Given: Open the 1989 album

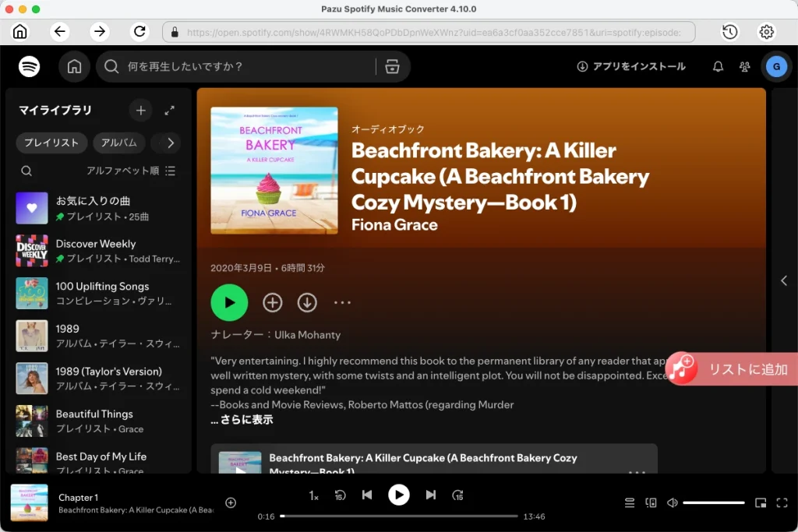Looking at the screenshot, I should tap(97, 336).
